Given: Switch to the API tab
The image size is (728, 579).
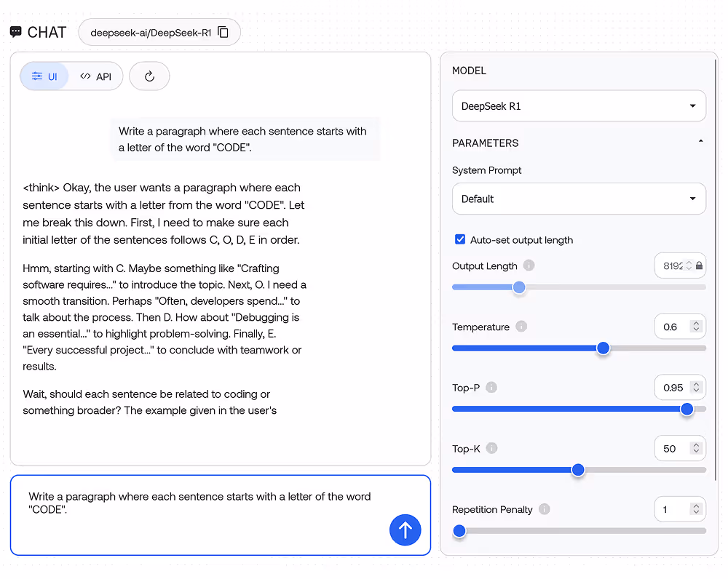Looking at the screenshot, I should (x=95, y=76).
